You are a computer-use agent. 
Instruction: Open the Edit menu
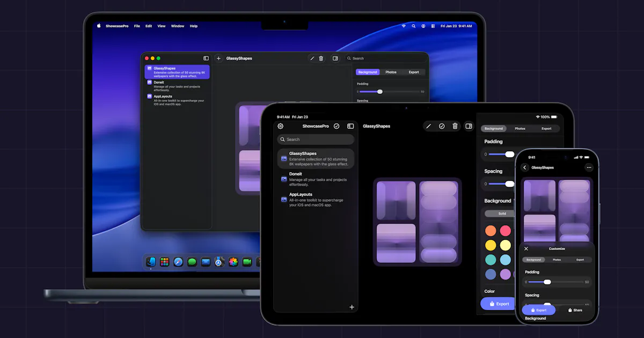(149, 26)
